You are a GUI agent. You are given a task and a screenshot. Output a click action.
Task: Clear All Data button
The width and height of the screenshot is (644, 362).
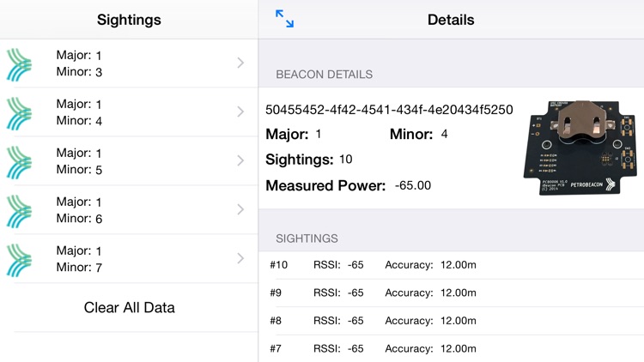130,307
